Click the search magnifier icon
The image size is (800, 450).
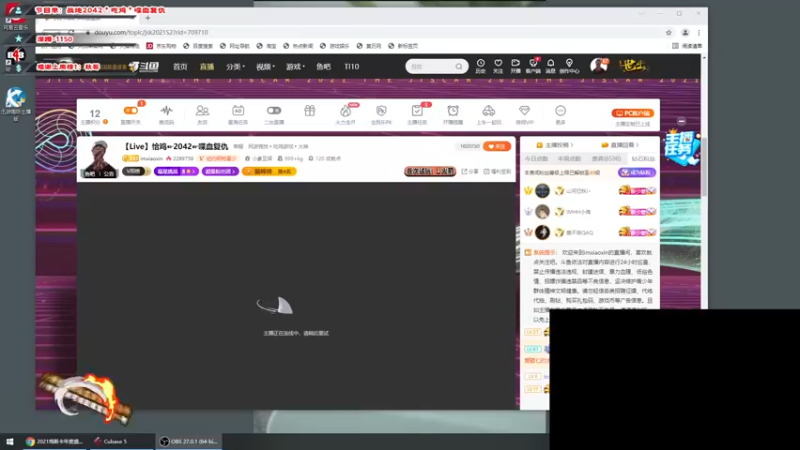click(x=459, y=66)
